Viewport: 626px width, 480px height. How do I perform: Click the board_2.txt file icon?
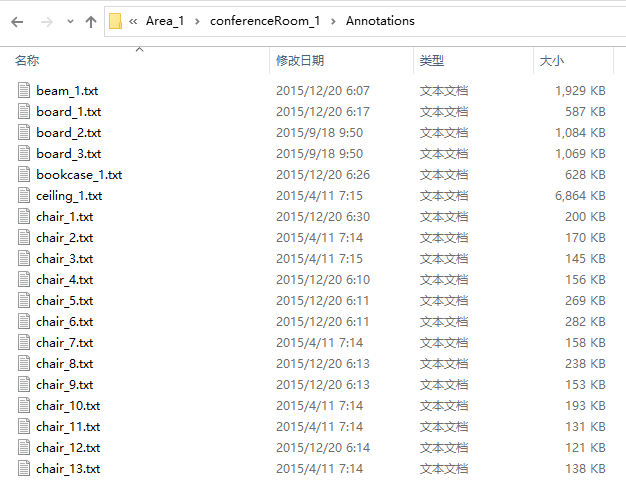point(24,132)
